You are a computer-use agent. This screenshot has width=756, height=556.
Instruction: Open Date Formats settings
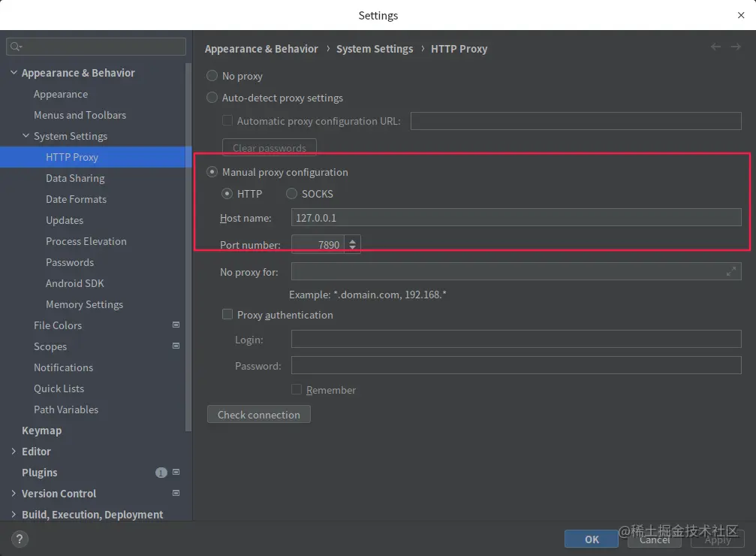(x=76, y=199)
